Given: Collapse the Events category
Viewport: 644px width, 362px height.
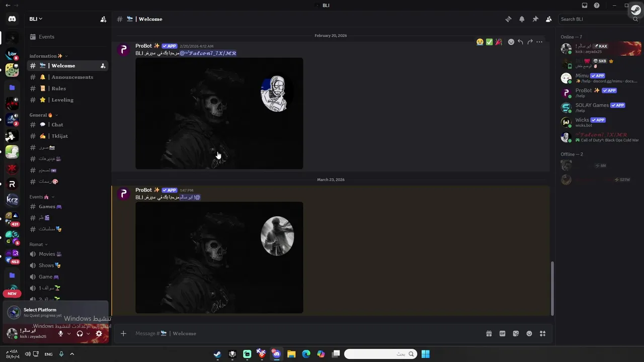Looking at the screenshot, I should pos(42,197).
